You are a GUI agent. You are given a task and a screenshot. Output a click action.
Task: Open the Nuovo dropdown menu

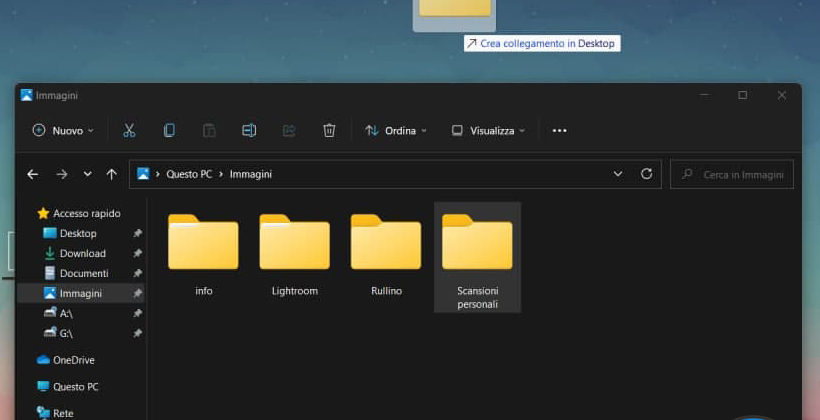(63, 130)
